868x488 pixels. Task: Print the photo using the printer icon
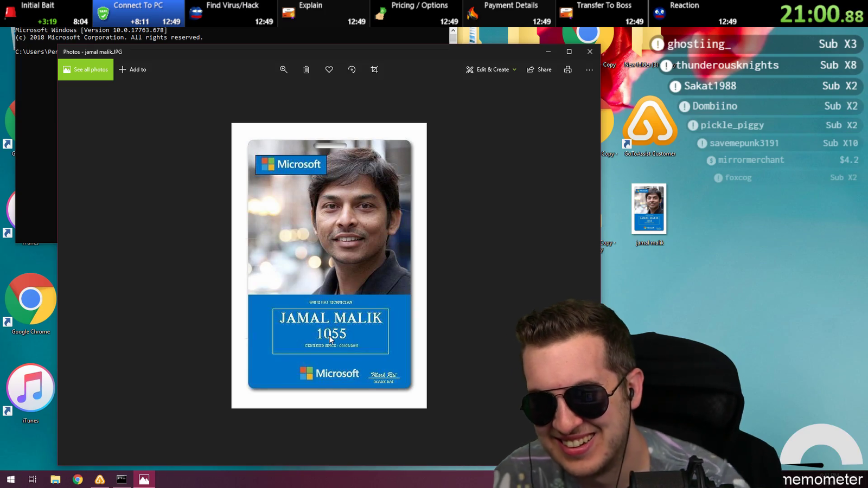[568, 69]
